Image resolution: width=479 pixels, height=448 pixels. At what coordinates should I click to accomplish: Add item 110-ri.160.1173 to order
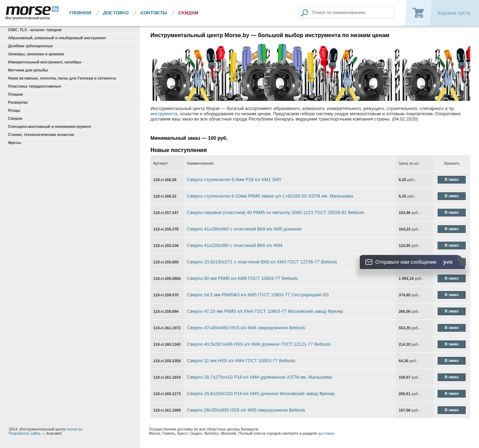452,394
